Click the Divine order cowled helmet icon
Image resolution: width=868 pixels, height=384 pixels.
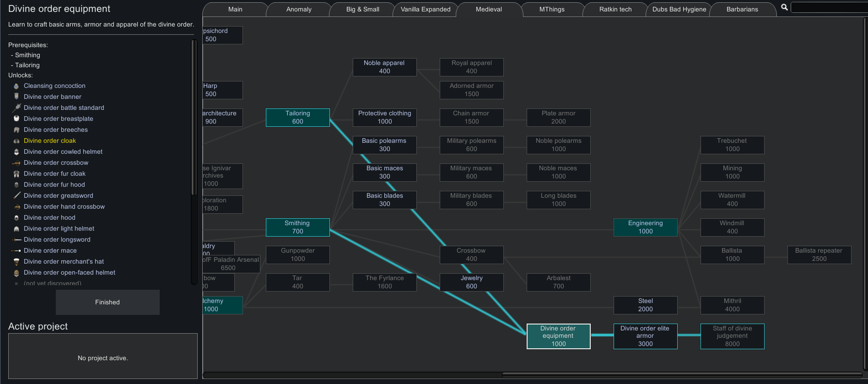[16, 152]
